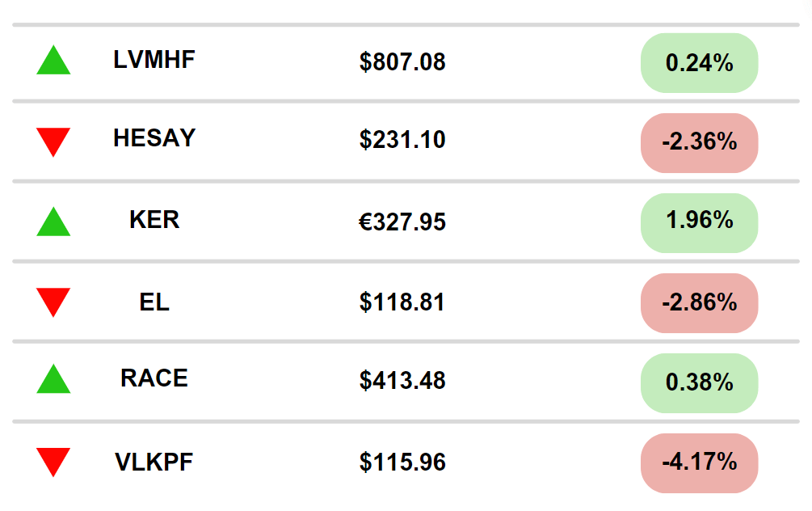
Task: Select the EL ticker label
Action: [154, 302]
